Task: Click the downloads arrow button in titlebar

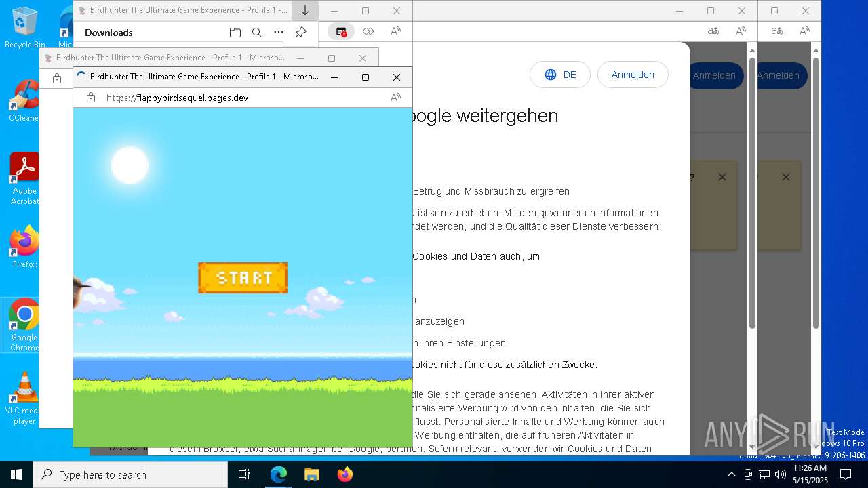Action: point(305,11)
